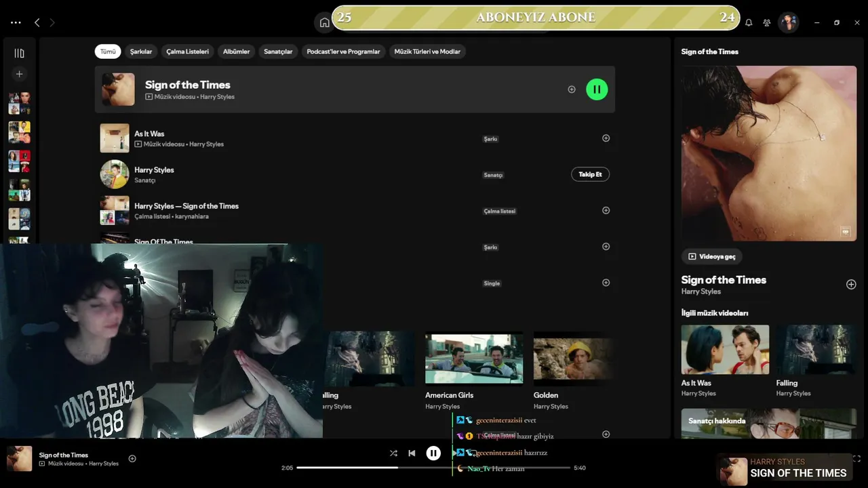Open Sign of the Times panel header
Screen dimensions: 868x488
[710, 52]
